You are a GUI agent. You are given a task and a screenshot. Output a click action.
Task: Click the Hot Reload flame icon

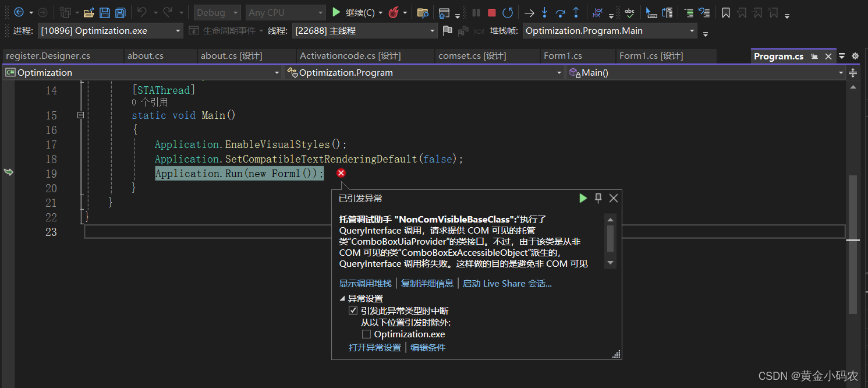coord(395,12)
